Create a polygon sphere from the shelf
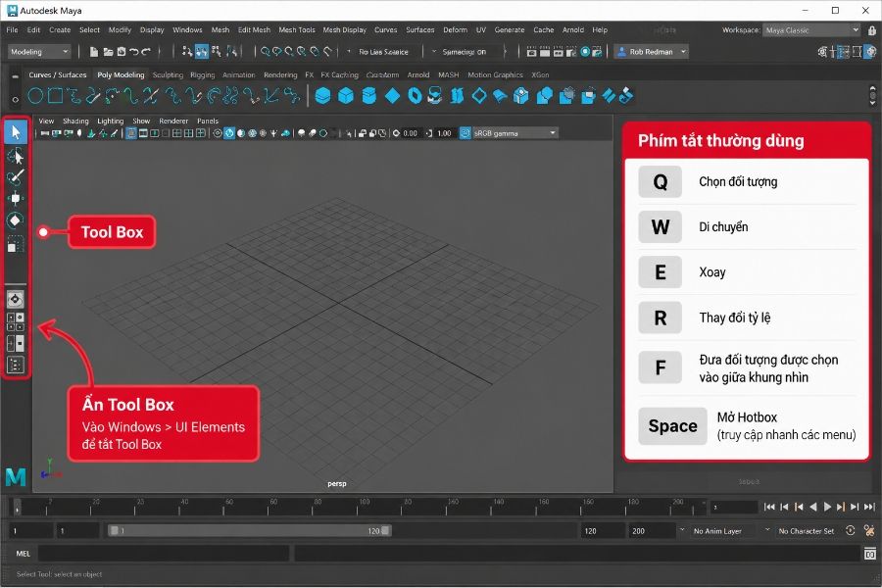The width and height of the screenshot is (882, 588). (322, 96)
